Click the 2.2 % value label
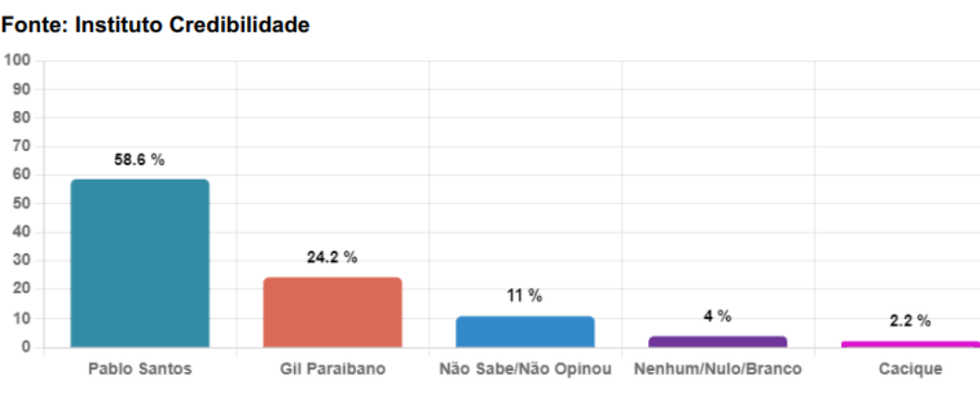Image resolution: width=980 pixels, height=393 pixels. 910,321
